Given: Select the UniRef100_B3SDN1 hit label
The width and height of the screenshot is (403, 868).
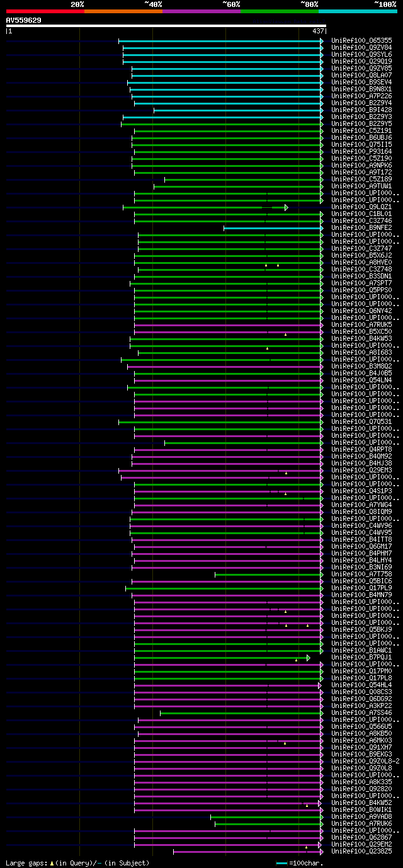Looking at the screenshot, I should click(361, 277).
